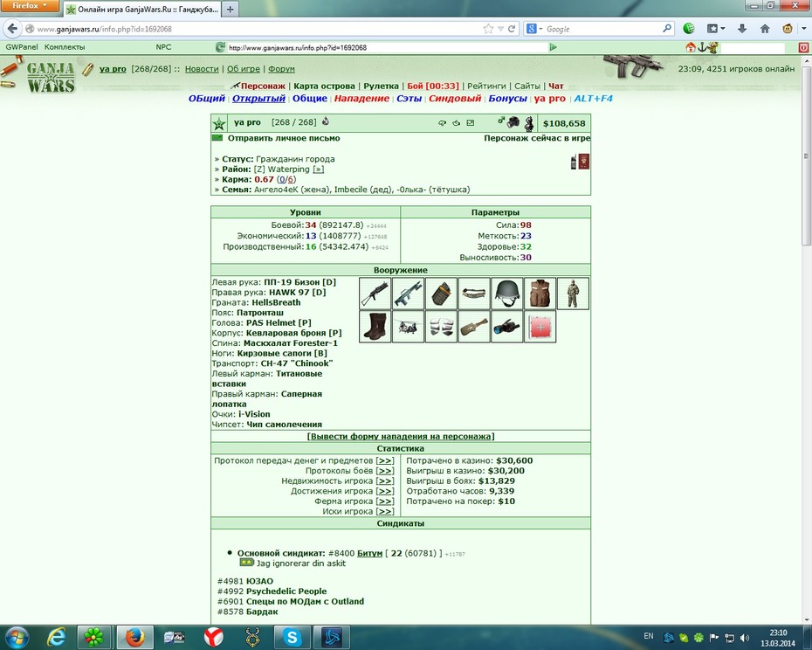Click the Форум link

coord(281,69)
